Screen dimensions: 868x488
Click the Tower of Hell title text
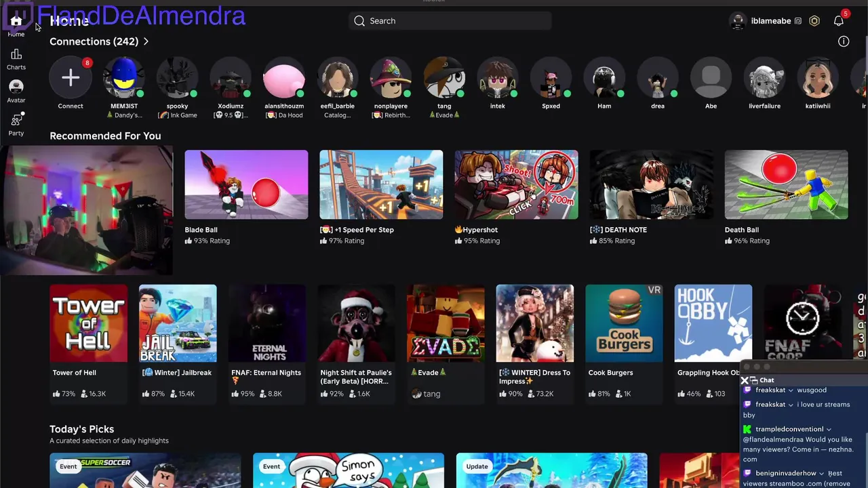point(75,373)
